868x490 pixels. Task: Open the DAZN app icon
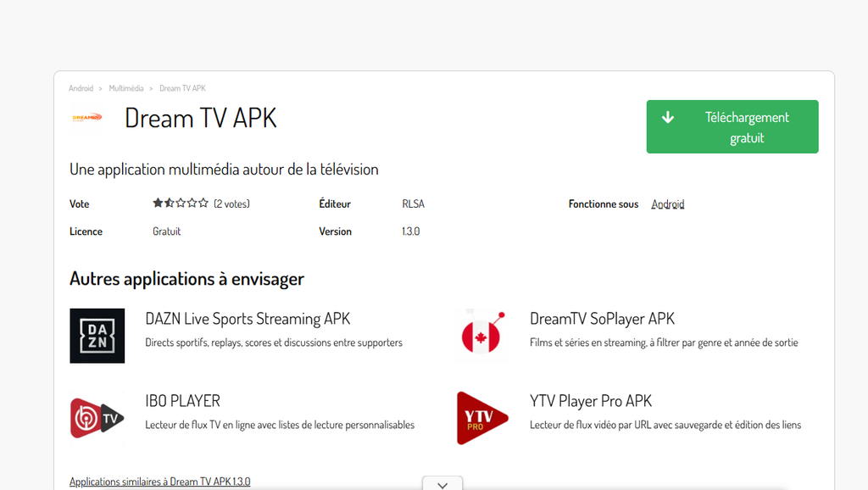click(x=97, y=336)
